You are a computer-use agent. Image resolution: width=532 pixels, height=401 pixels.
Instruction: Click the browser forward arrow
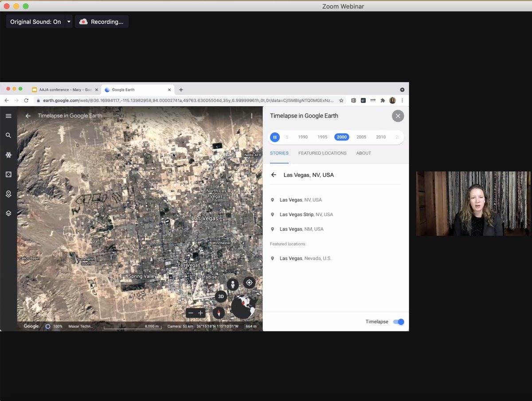coord(16,101)
